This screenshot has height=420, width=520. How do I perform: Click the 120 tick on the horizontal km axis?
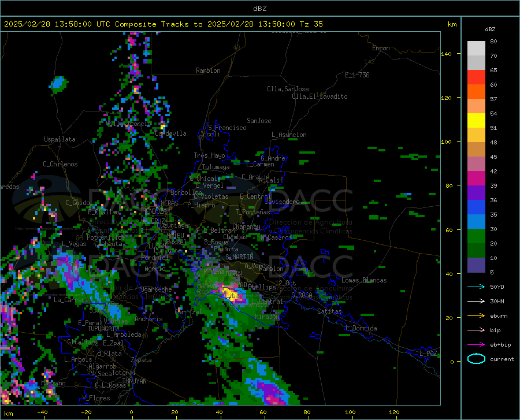394,412
